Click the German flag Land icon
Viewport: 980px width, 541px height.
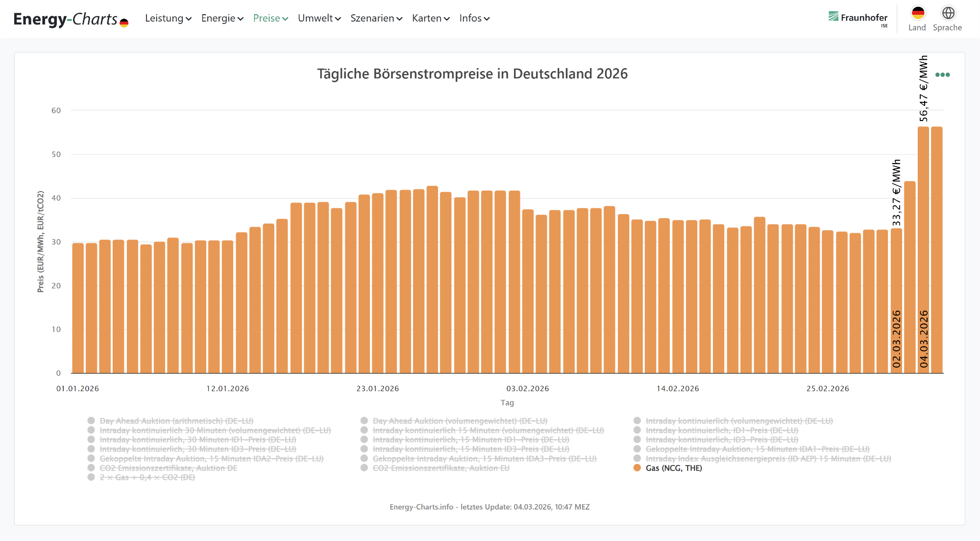pos(917,13)
